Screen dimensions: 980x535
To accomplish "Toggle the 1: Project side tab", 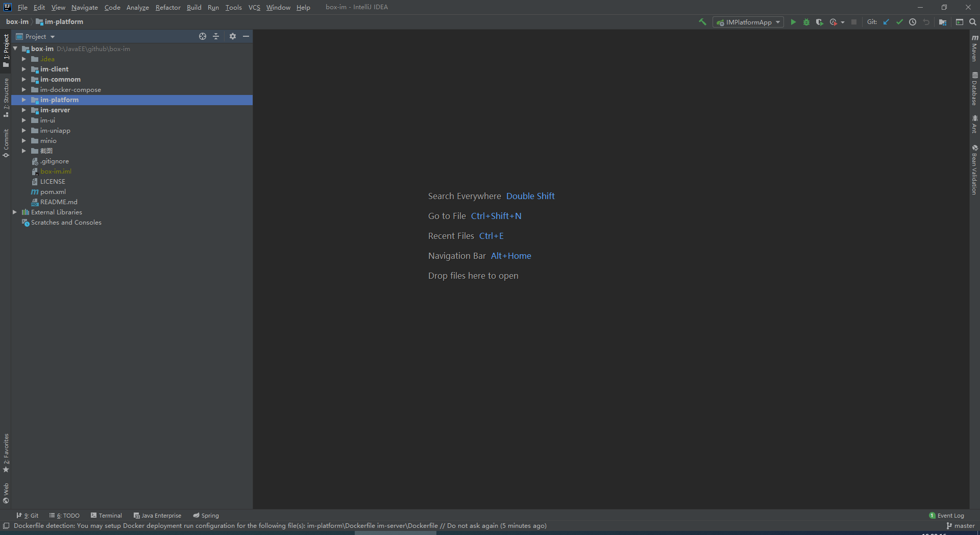I will (6, 50).
